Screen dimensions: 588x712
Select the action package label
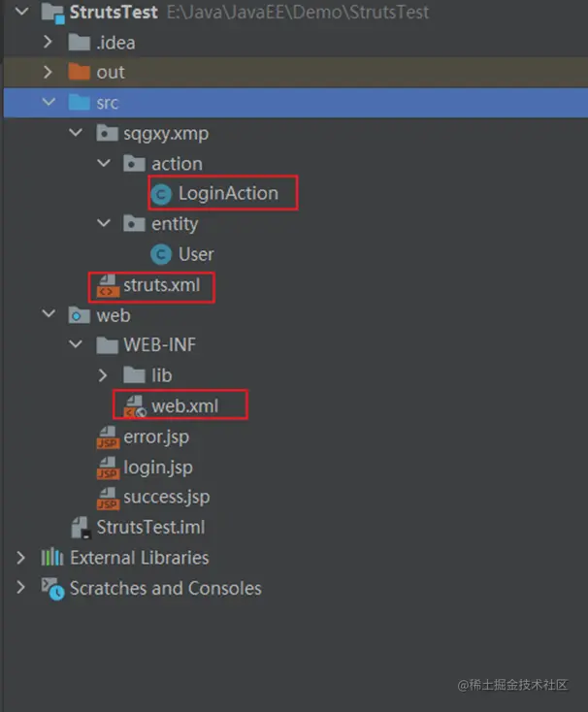click(178, 164)
